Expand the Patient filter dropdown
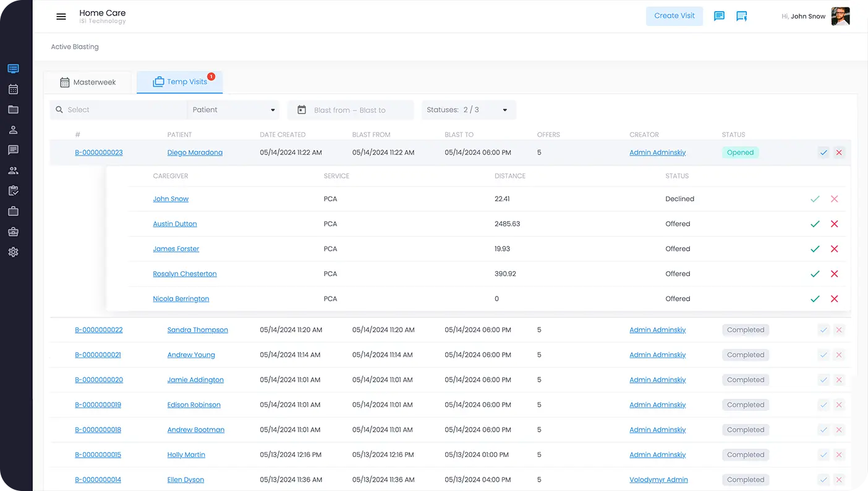This screenshot has height=491, width=868. tap(234, 110)
